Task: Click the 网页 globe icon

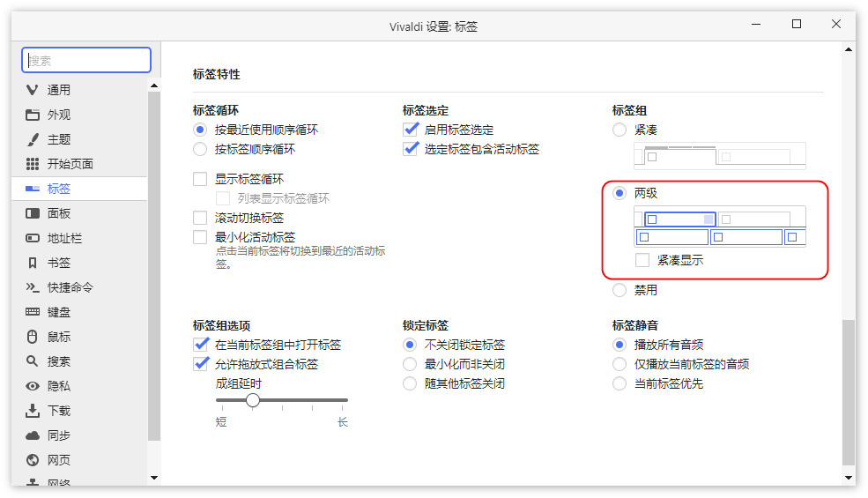Action: coord(32,460)
